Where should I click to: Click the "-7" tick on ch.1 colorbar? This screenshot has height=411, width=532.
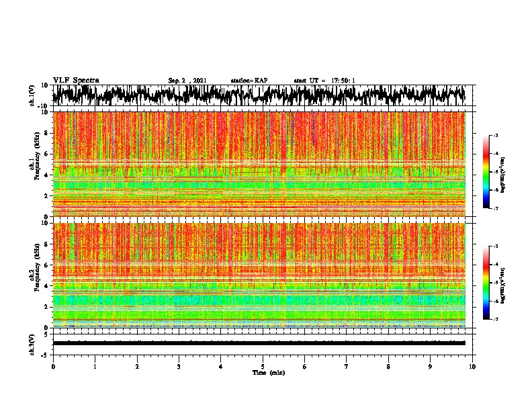(496, 208)
